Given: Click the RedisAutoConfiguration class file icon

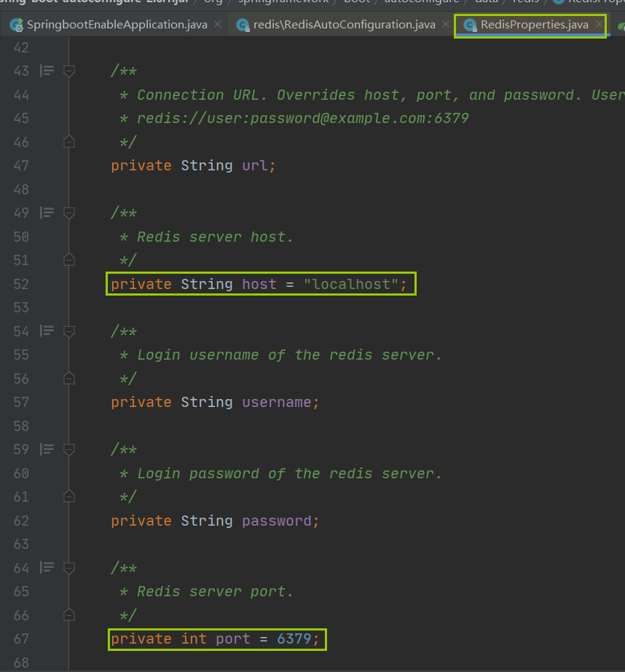Looking at the screenshot, I should [x=243, y=25].
